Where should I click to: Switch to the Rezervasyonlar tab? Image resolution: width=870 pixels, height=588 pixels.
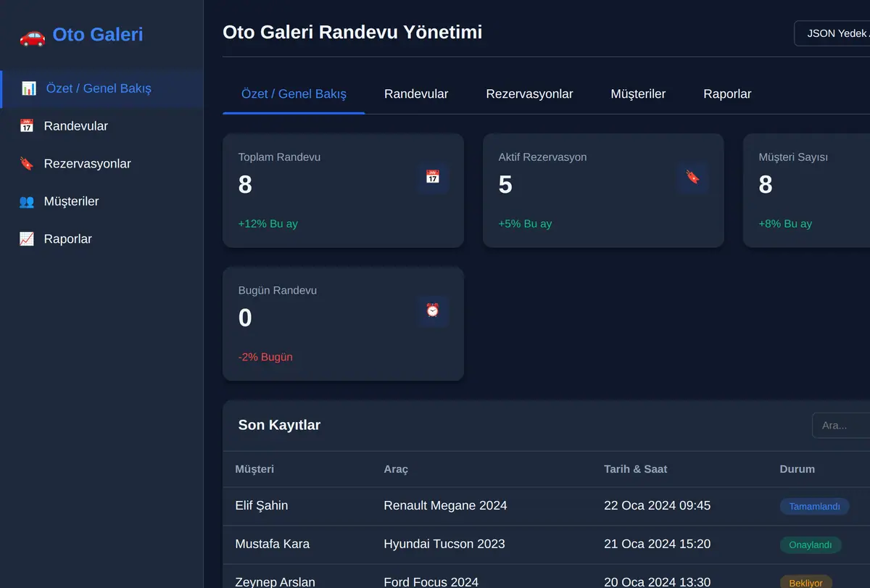click(x=529, y=94)
